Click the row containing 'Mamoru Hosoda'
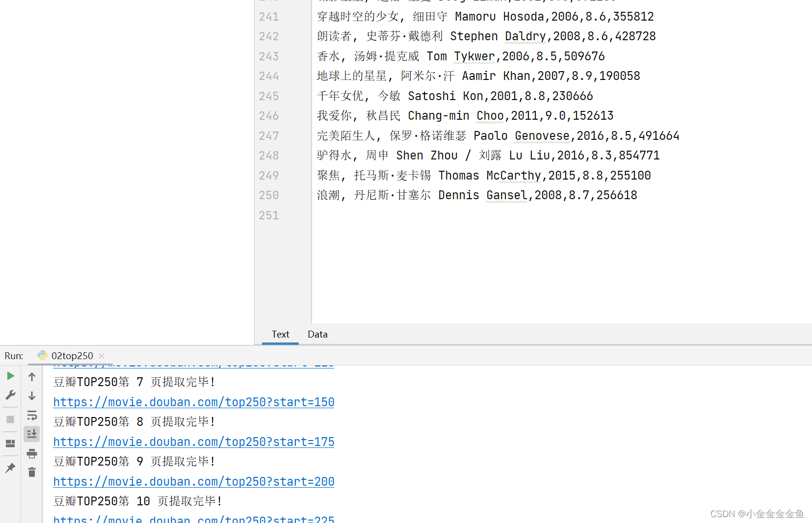Screen dimensions: 812x523 coord(485,17)
